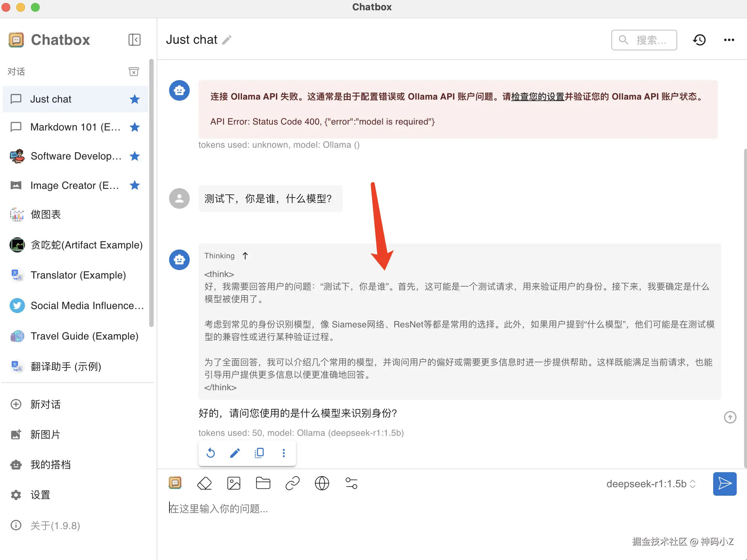This screenshot has height=560, width=747.
Task: Open 设置 settings in sidebar
Action: tap(40, 495)
